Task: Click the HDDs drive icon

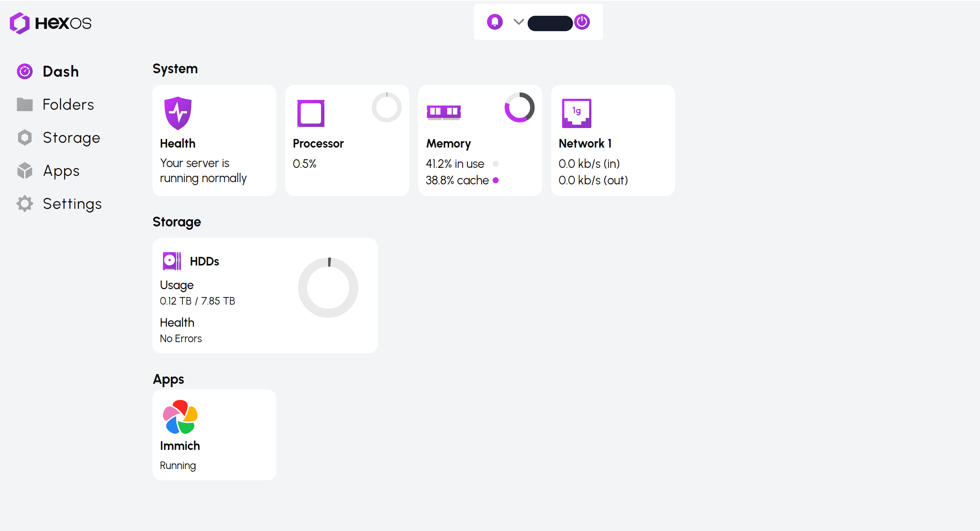Action: (172, 261)
